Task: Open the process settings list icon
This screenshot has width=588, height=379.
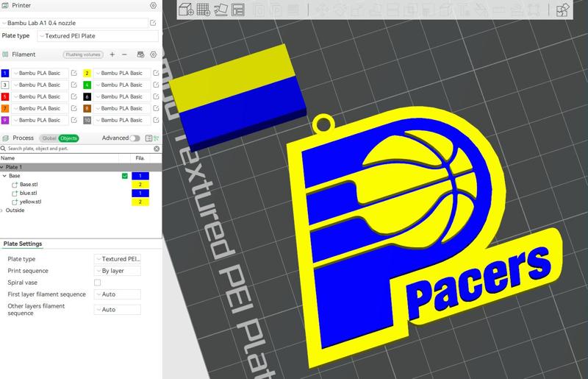Action: click(x=148, y=138)
